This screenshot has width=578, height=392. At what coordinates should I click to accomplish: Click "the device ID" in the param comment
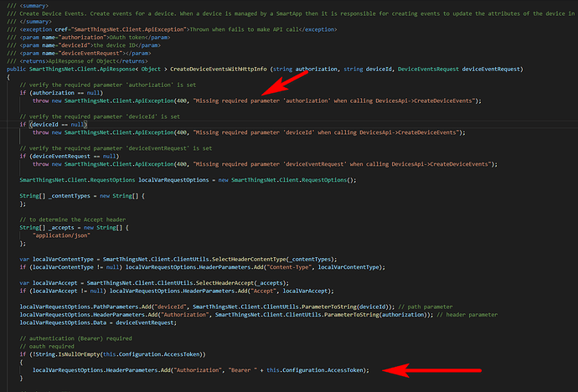[115, 45]
